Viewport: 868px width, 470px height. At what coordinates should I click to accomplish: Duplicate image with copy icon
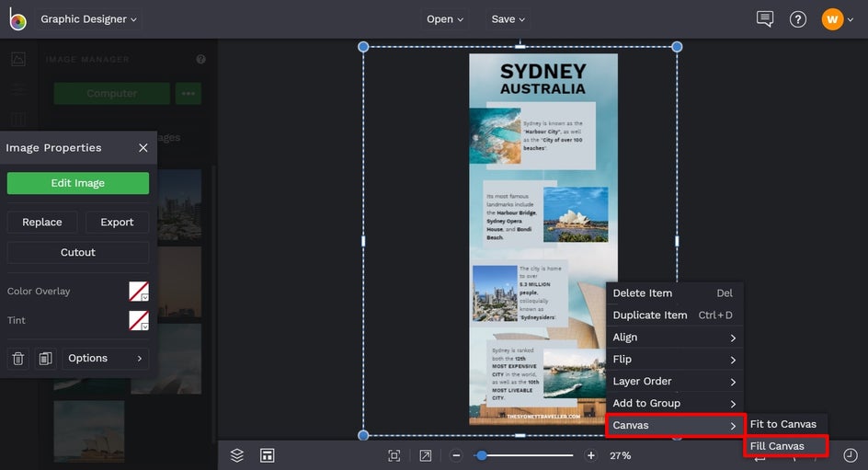pos(45,358)
